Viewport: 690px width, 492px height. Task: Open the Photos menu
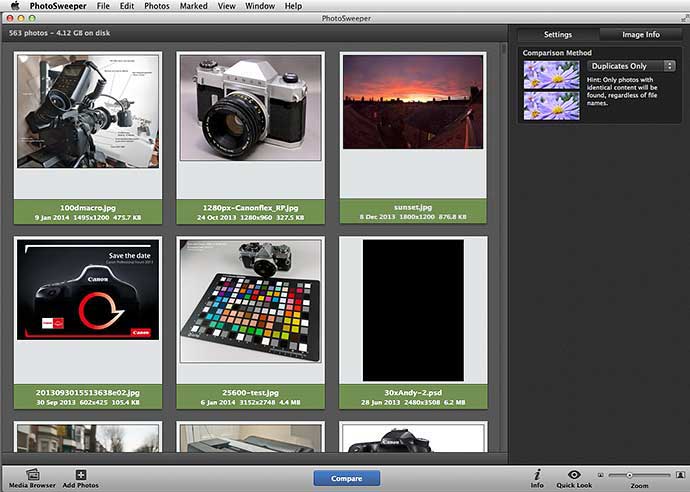pos(157,6)
